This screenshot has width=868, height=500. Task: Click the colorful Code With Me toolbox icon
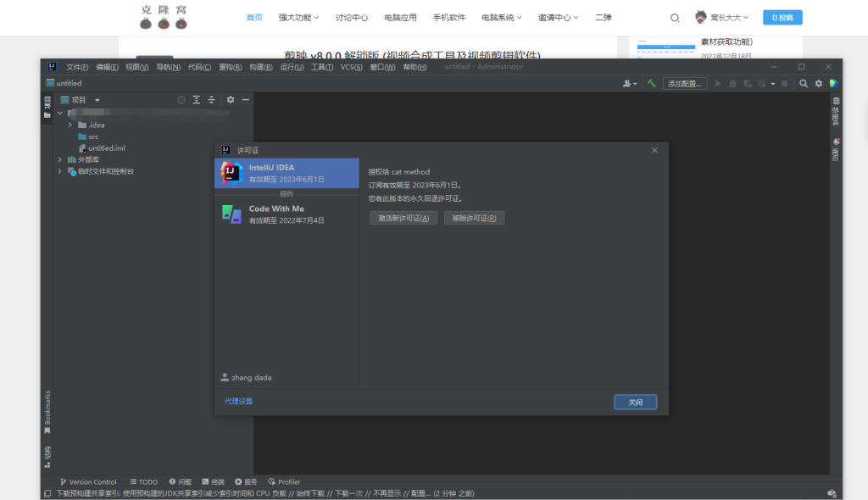coord(833,84)
